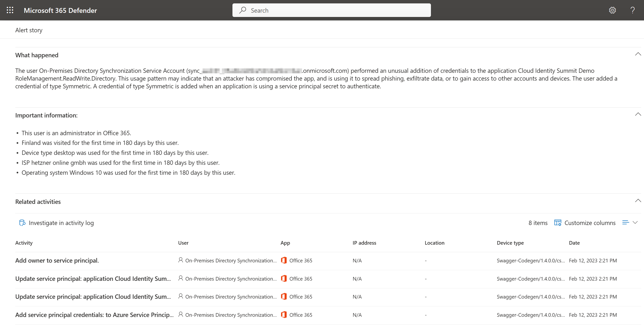Click date of Add service principal credentials row
The width and height of the screenshot is (644, 325).
(x=593, y=315)
